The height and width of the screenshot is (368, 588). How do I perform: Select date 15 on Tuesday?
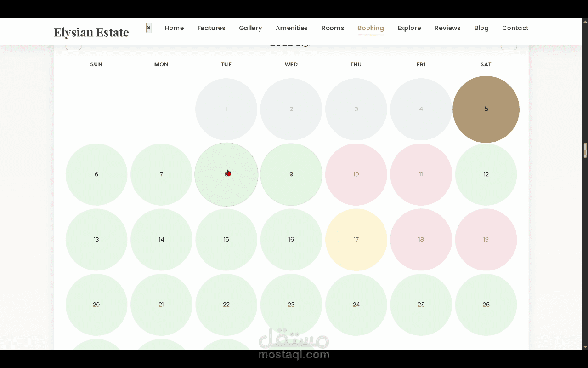point(226,239)
